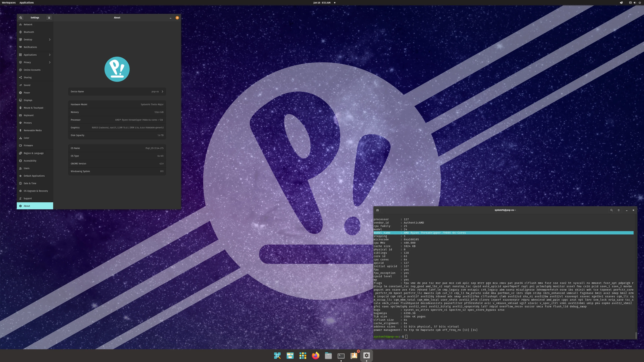Expand the Desktop settings chevron
The height and width of the screenshot is (362, 644).
50,40
